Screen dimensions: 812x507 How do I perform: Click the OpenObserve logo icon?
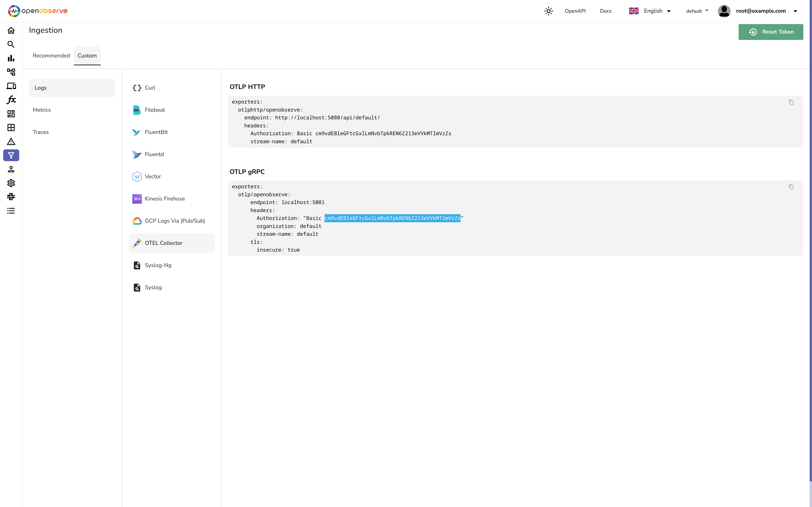(13, 11)
